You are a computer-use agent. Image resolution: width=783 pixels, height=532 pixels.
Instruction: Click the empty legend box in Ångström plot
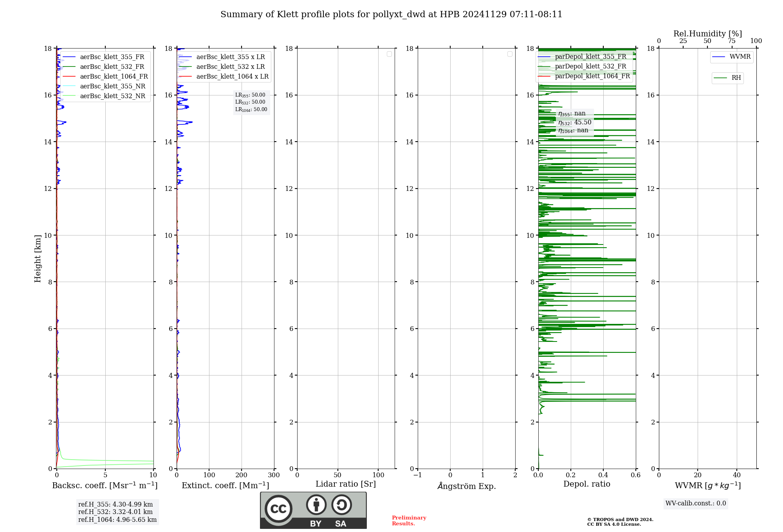tap(510, 54)
